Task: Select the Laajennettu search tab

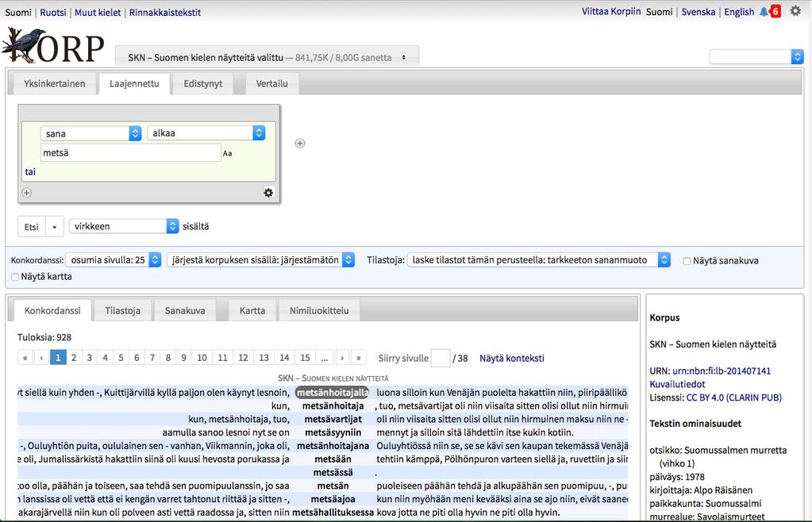Action: pos(134,83)
